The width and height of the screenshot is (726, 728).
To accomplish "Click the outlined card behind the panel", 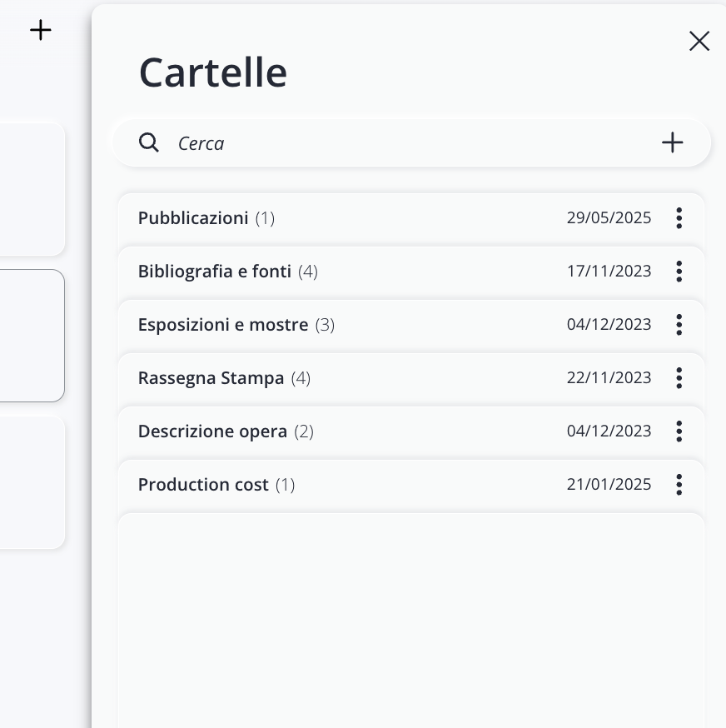I will [x=33, y=335].
